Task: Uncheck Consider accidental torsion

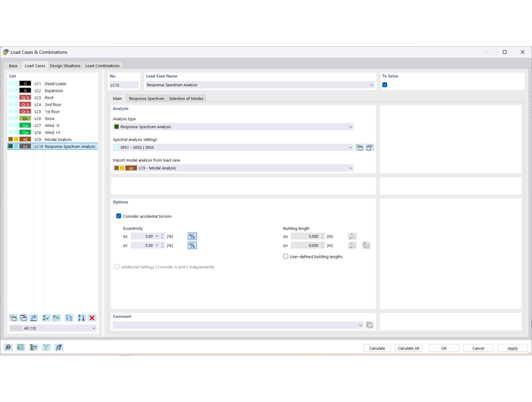Action: pyautogui.click(x=119, y=216)
